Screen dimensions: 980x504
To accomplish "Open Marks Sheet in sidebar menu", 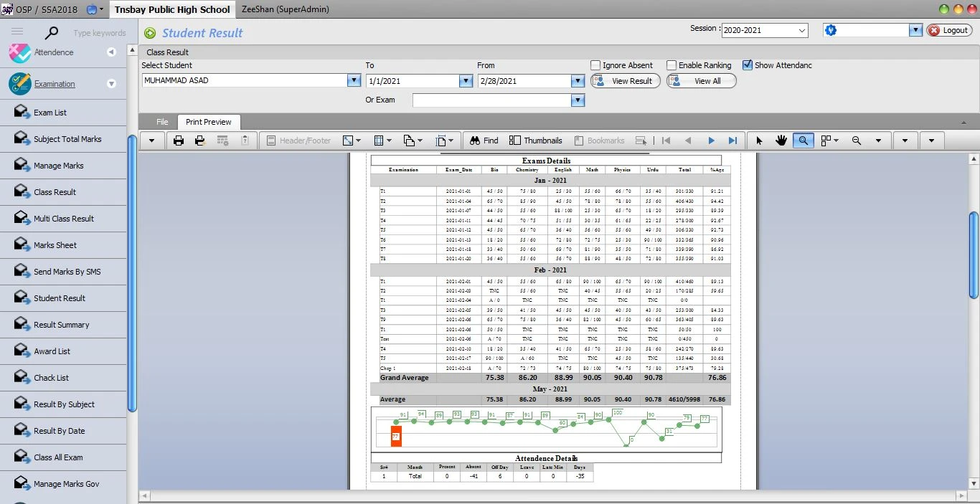I will point(55,245).
